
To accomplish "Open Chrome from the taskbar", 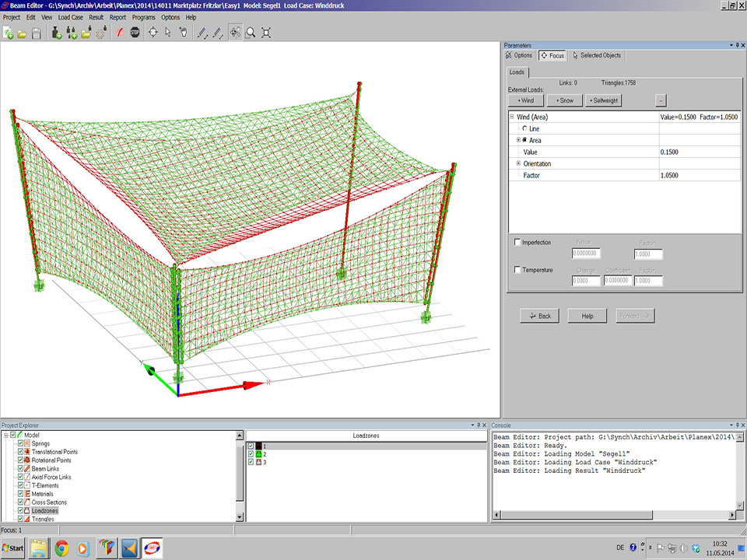I will coord(61,548).
